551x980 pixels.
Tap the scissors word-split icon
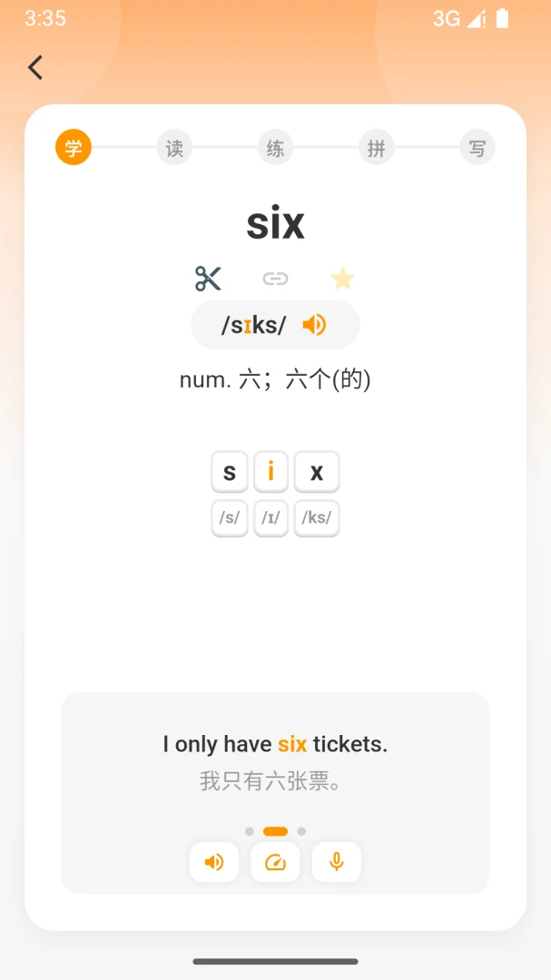tap(208, 279)
